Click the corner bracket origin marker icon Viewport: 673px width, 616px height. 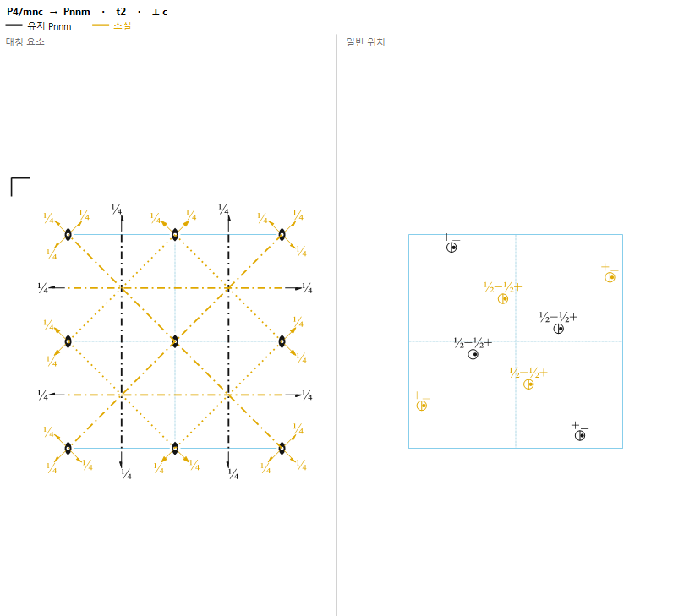pyautogui.click(x=20, y=187)
